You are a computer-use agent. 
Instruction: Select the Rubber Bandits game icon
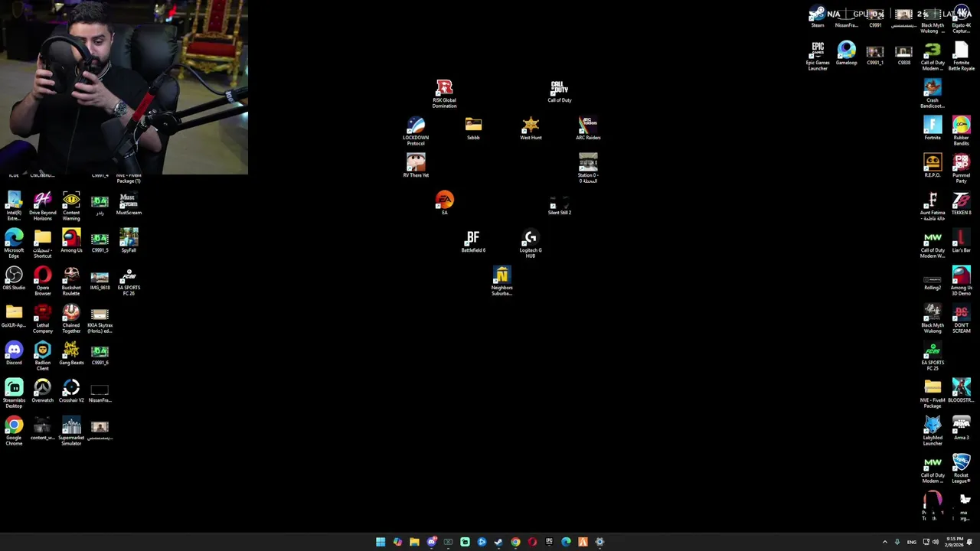point(961,131)
